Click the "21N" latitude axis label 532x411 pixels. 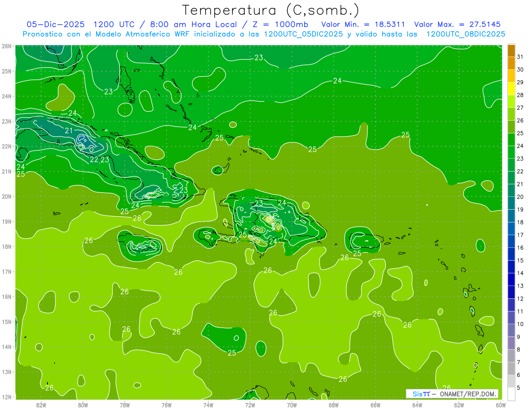point(6,171)
